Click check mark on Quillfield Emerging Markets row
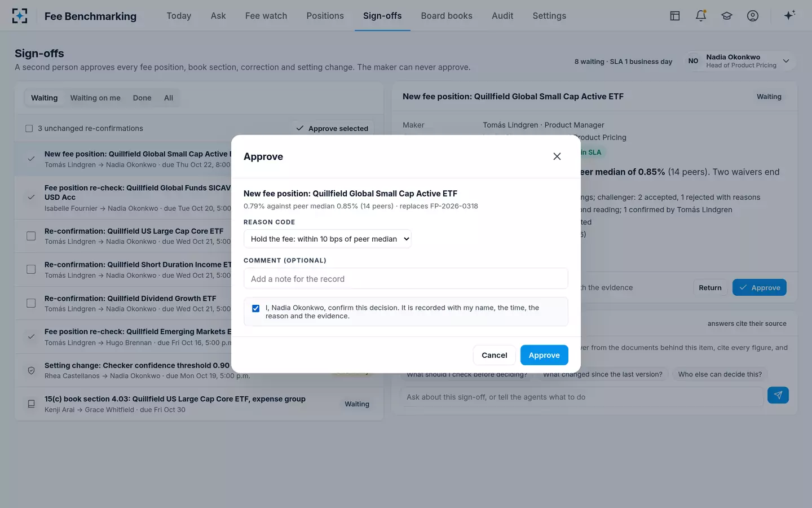This screenshot has width=812, height=508. point(31,337)
